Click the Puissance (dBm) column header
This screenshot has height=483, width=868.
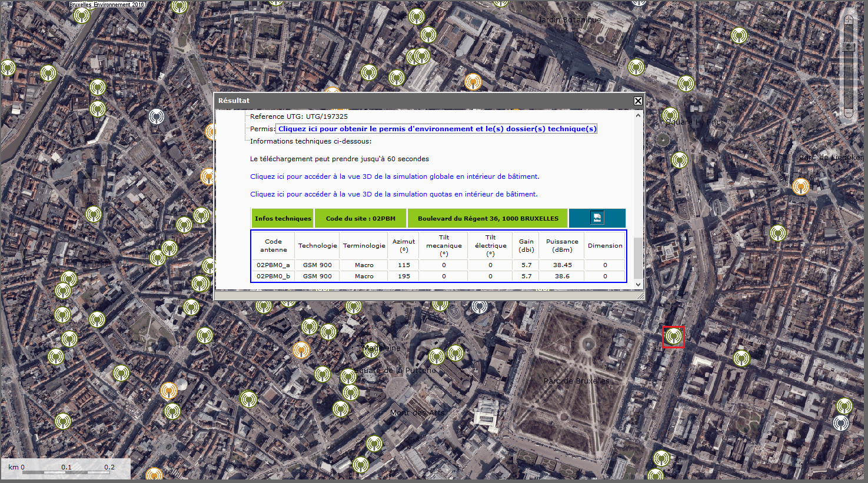(562, 246)
